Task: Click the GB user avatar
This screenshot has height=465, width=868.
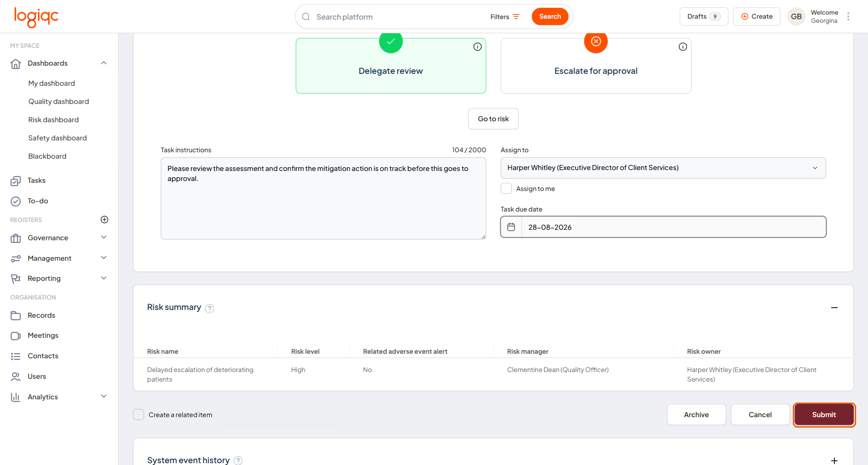Action: coord(796,16)
